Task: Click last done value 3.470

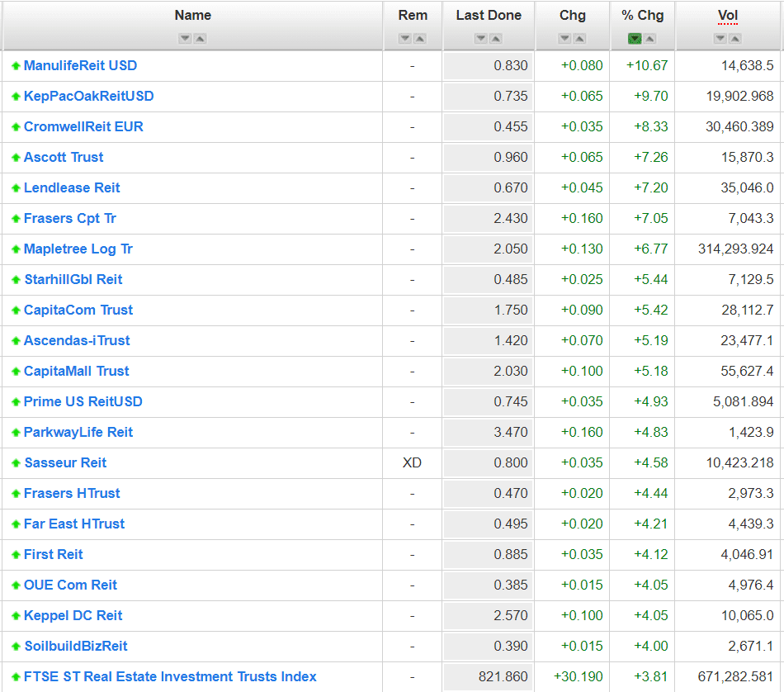Action: click(511, 432)
